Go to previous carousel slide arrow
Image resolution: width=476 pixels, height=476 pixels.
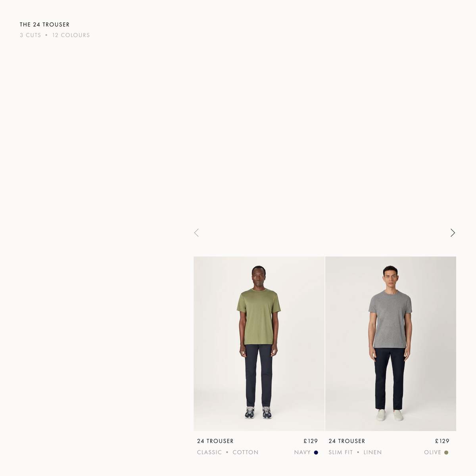tap(196, 233)
